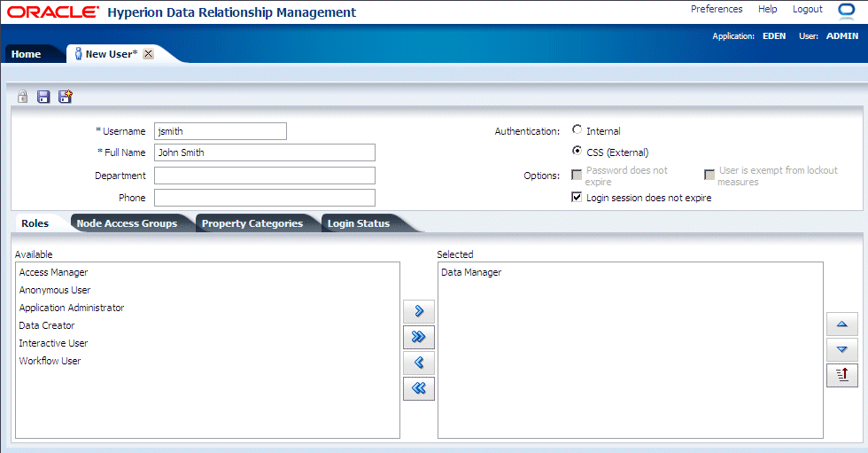Move selected role right with the single arrow

[x=419, y=311]
